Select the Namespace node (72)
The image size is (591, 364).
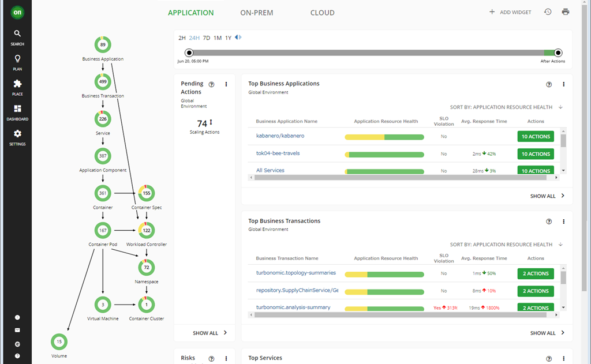(146, 267)
